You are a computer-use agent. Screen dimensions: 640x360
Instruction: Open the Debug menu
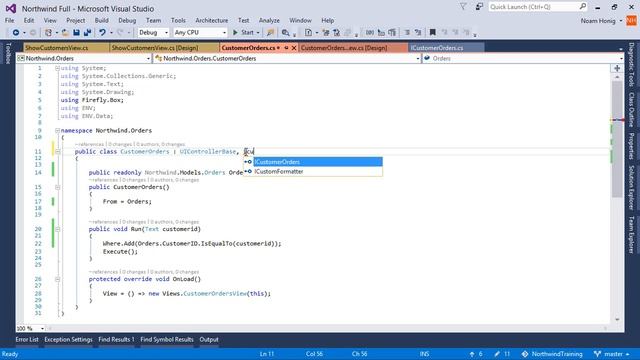pos(127,20)
